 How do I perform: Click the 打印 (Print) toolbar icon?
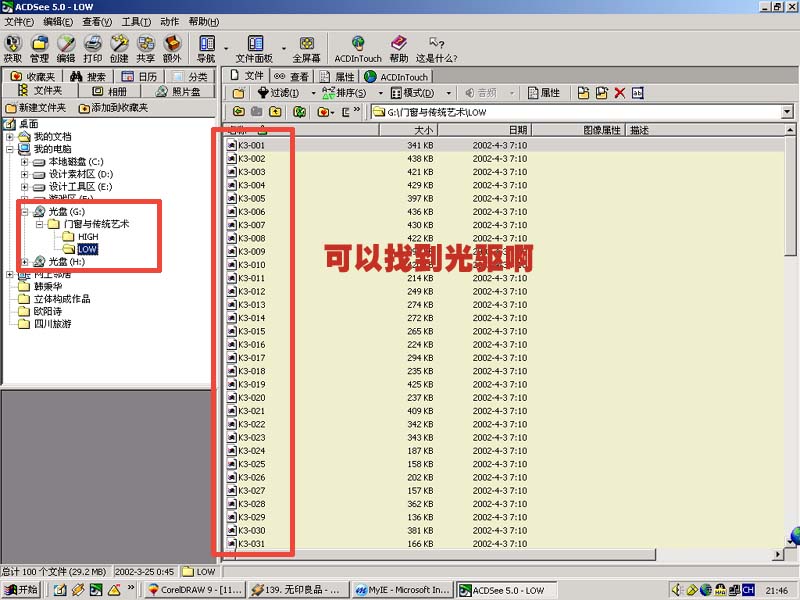[92, 48]
